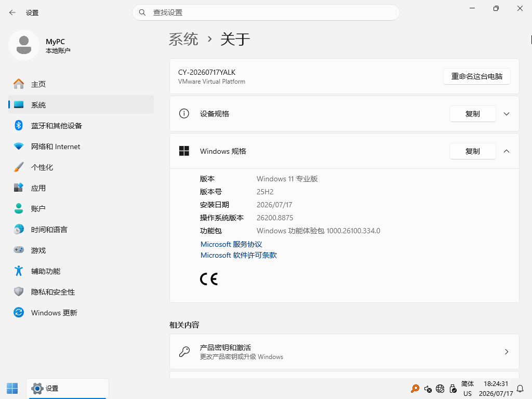Screen dimensions: 532x399
Task: Click the network globe tray icon
Action: pos(440,389)
